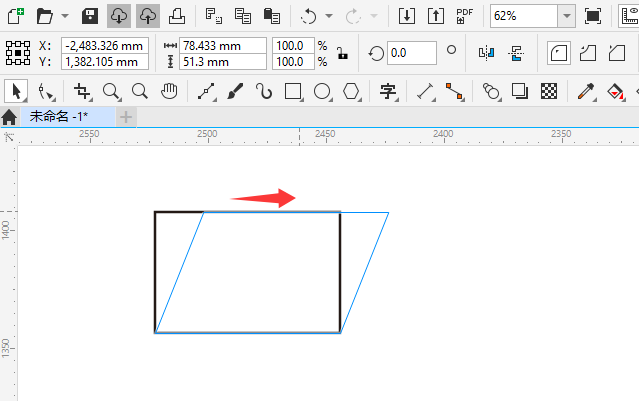Select the Pick tool arrow
The width and height of the screenshot is (639, 401).
click(16, 91)
